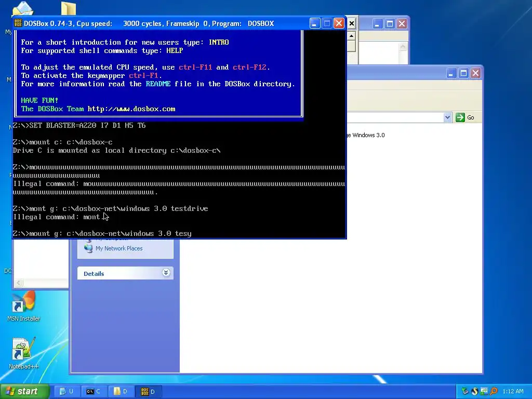
Task: Select the MSN Installer desktop shortcut
Action: [23, 306]
